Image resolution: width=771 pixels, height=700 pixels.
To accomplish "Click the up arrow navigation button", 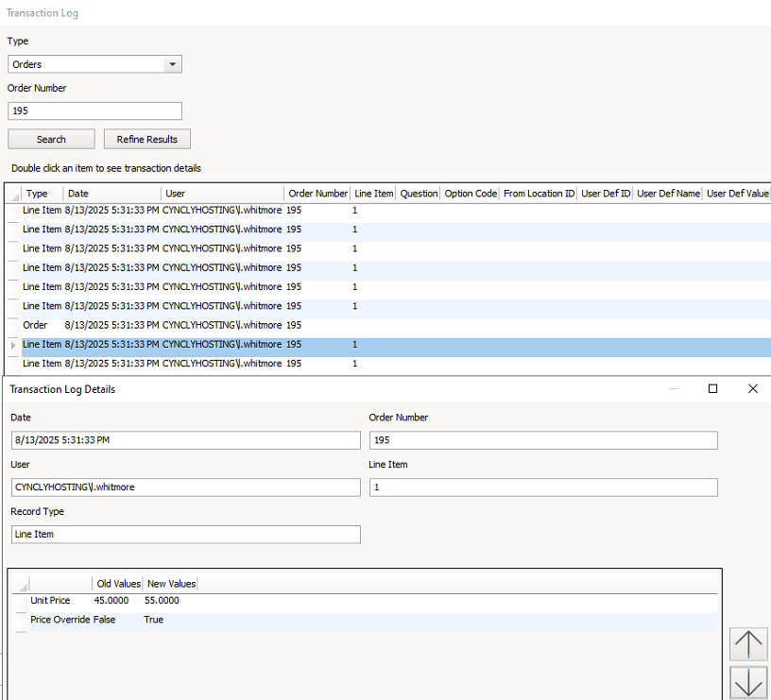I will point(748,644).
